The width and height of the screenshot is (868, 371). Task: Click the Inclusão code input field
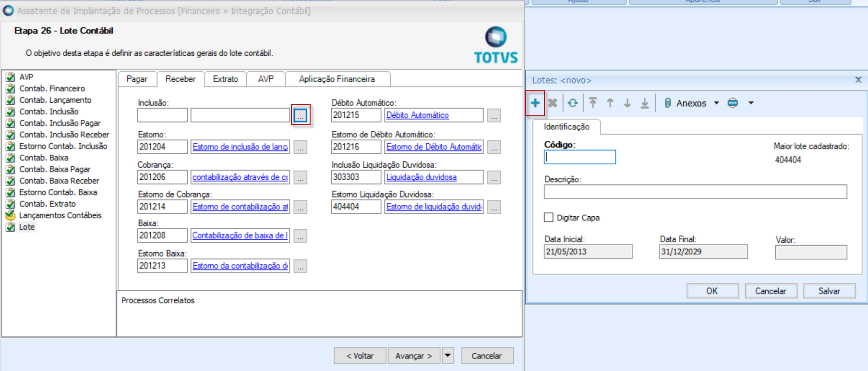tap(162, 115)
